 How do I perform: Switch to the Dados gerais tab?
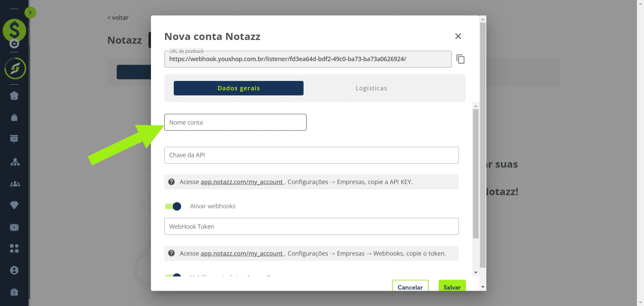tap(238, 88)
